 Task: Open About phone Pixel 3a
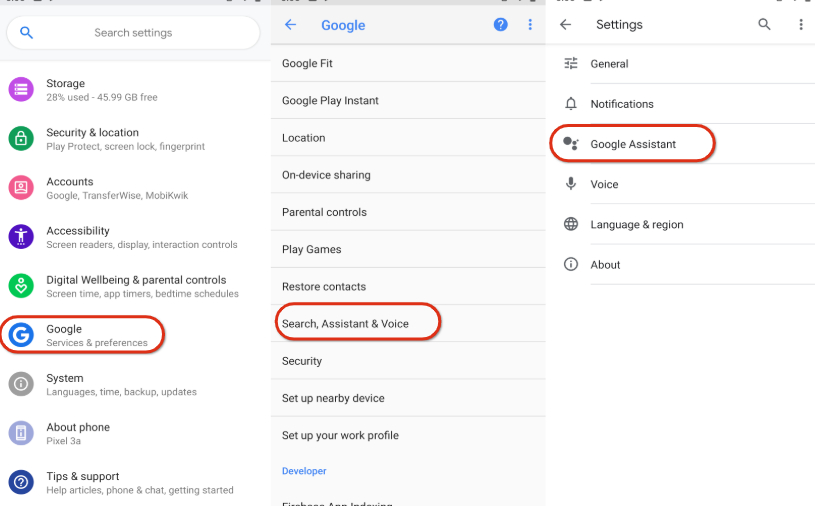click(78, 433)
